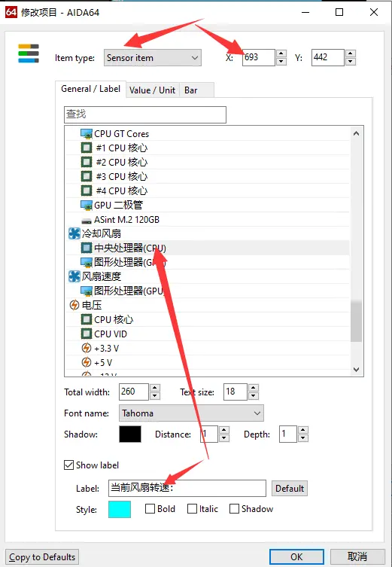The height and width of the screenshot is (567, 392).
Task: Click the Total width input field
Action: 134,392
